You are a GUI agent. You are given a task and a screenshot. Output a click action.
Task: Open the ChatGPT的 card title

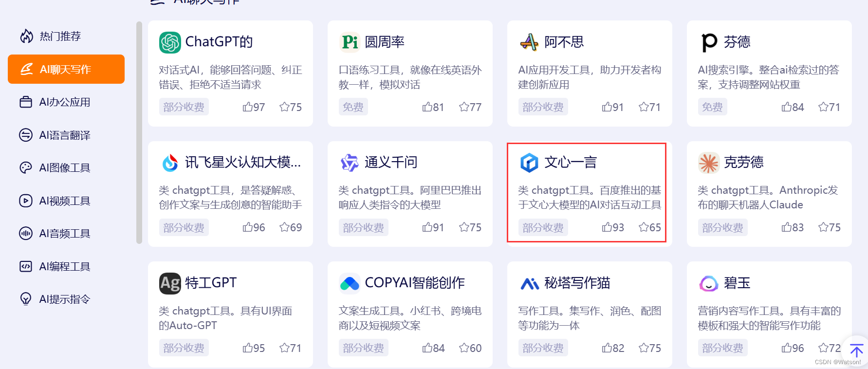219,42
